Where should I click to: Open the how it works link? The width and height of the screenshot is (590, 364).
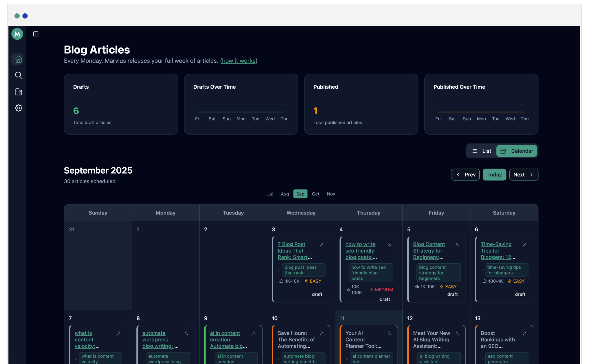(x=239, y=61)
